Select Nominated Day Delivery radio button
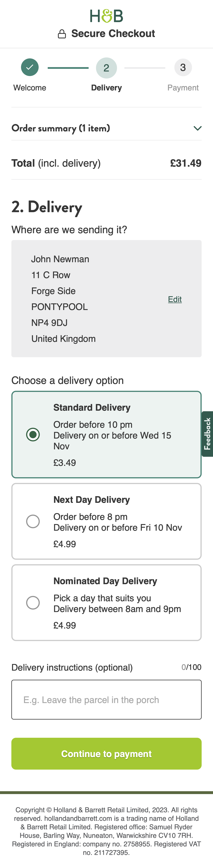The image size is (213, 868). click(x=33, y=603)
